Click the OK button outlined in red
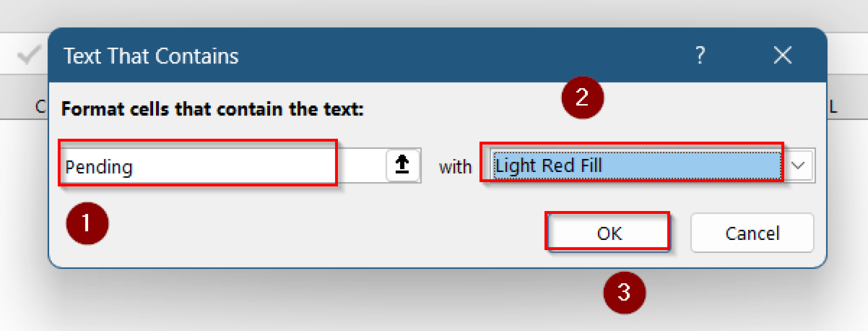This screenshot has width=868, height=331. point(607,233)
